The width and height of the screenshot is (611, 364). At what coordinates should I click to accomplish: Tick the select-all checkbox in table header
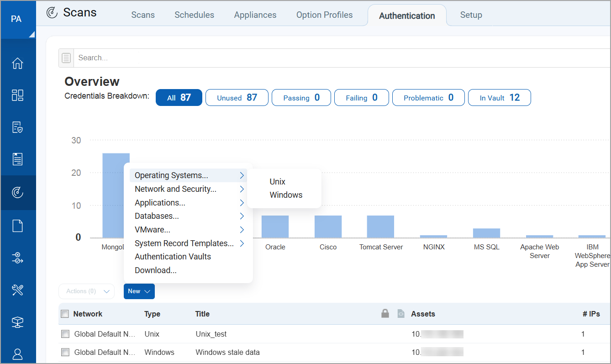(65, 314)
